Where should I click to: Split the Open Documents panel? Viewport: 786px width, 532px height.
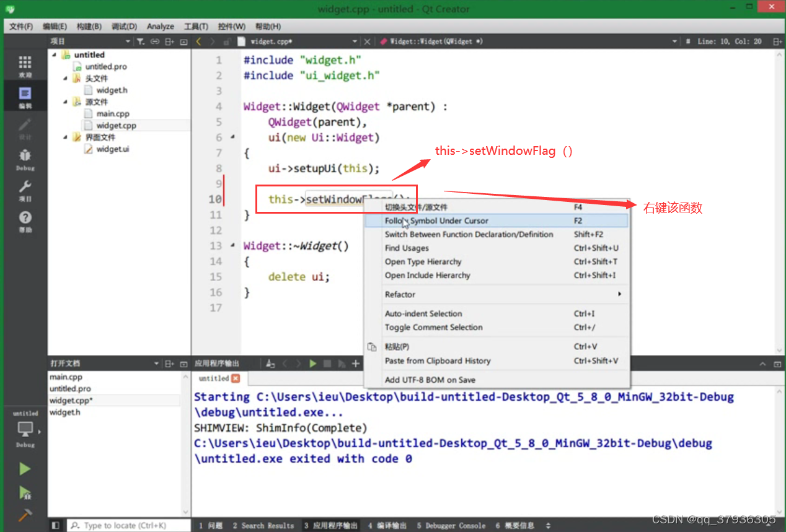169,364
